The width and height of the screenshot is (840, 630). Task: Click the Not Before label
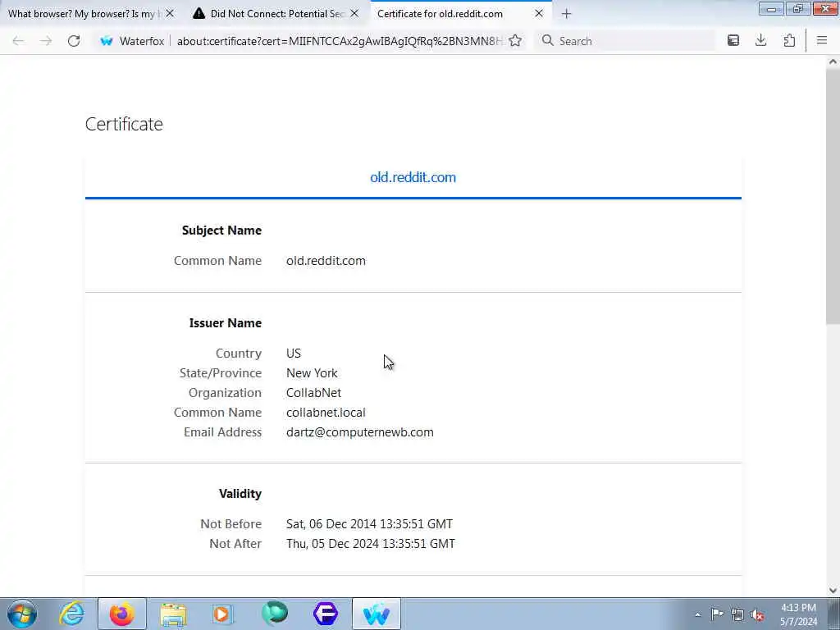tap(231, 524)
